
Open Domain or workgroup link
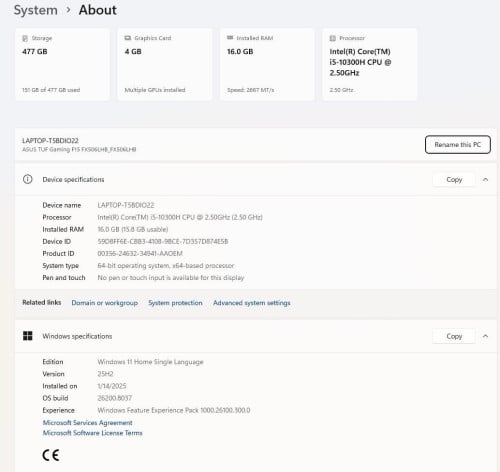[105, 303]
